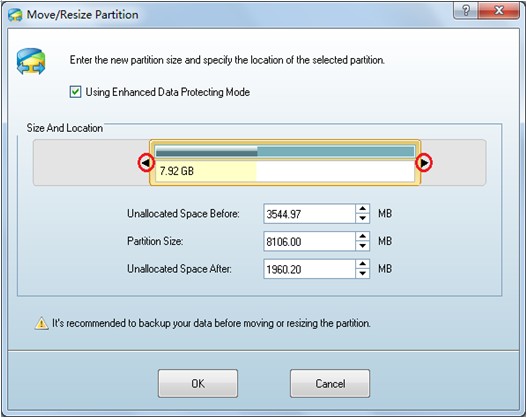Image resolution: width=527 pixels, height=418 pixels.
Task: Click the Move/Resize Partition title bar icon
Action: point(15,15)
